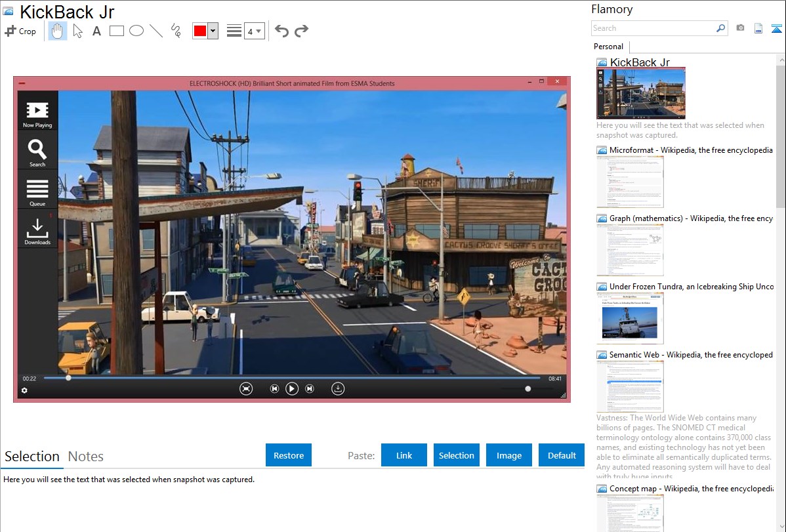
Task: Switch to the Personal tab
Action: (609, 47)
